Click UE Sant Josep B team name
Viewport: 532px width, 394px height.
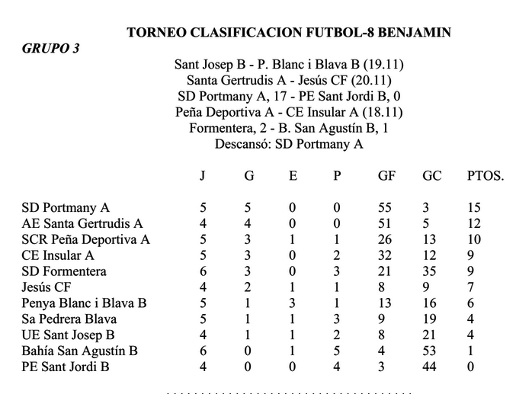click(70, 335)
